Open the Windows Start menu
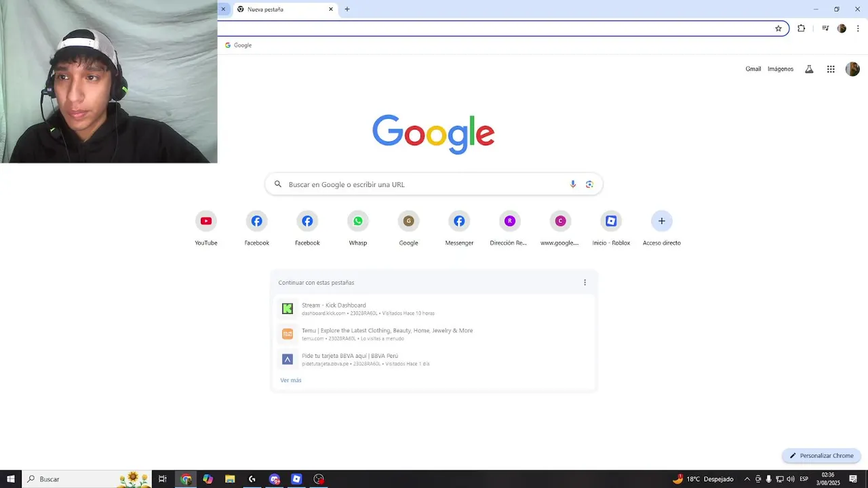The image size is (868, 488). 11,479
